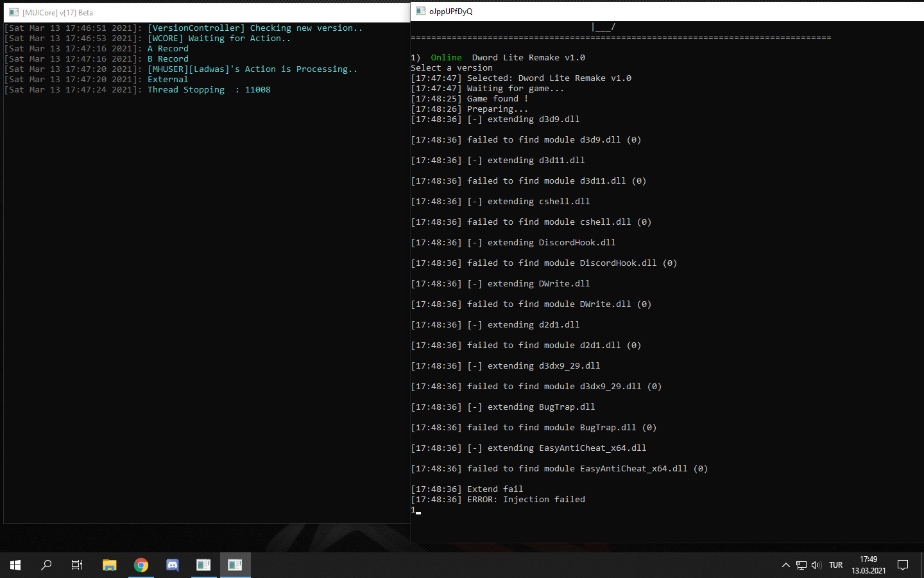
Task: Click 'Select a version' prompt
Action: (452, 68)
